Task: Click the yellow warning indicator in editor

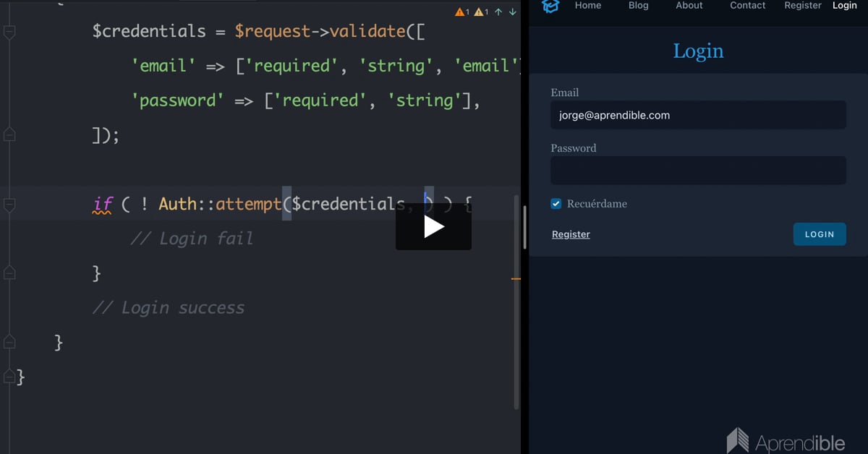Action: pos(482,12)
